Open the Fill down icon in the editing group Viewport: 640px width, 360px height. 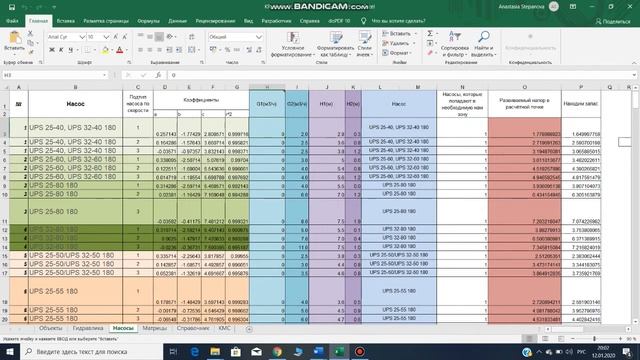(x=430, y=43)
